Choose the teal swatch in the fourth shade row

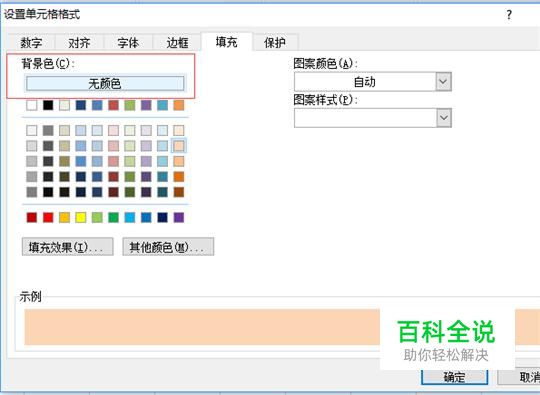(x=163, y=177)
